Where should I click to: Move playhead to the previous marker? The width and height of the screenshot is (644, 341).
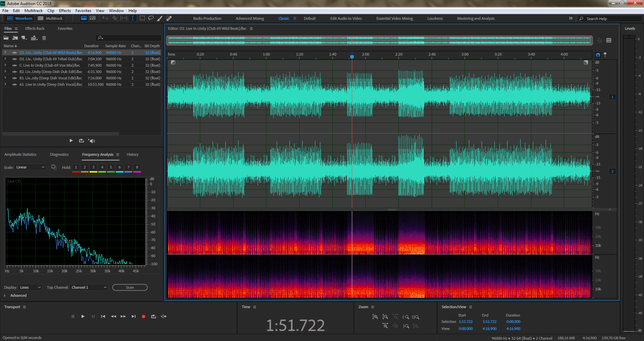[103, 317]
